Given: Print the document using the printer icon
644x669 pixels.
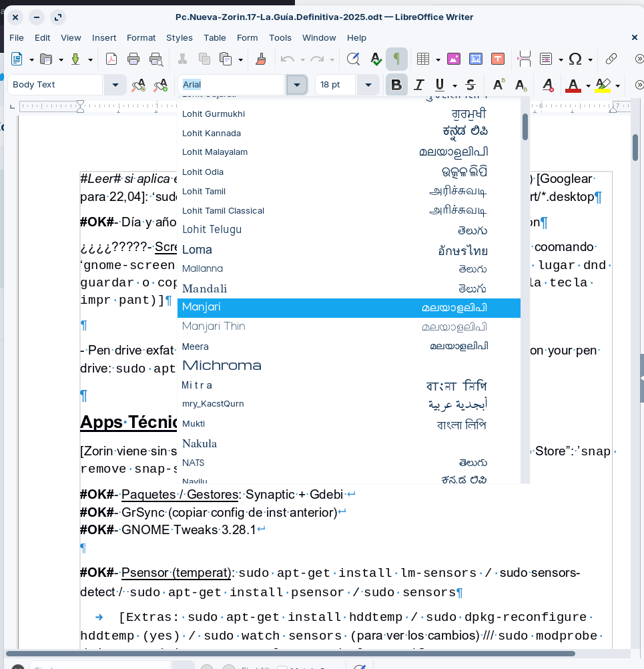Looking at the screenshot, I should (x=133, y=59).
